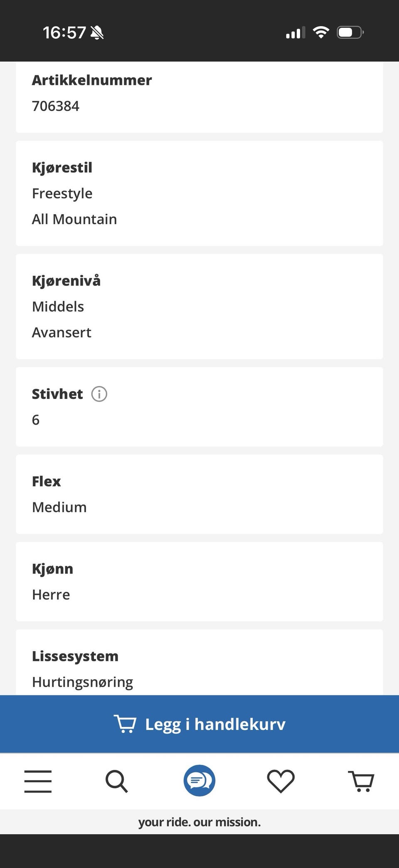The width and height of the screenshot is (399, 868).
Task: Open the hamburger menu
Action: 38,781
